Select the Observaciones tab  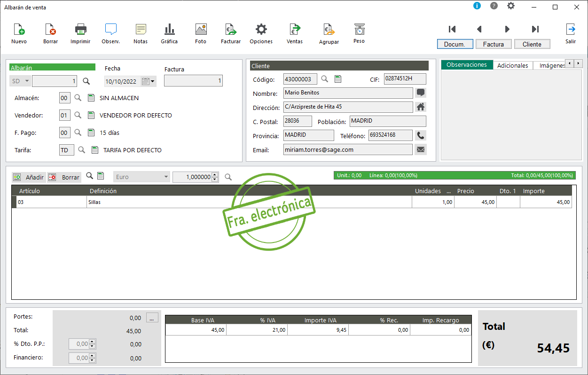[x=466, y=65]
